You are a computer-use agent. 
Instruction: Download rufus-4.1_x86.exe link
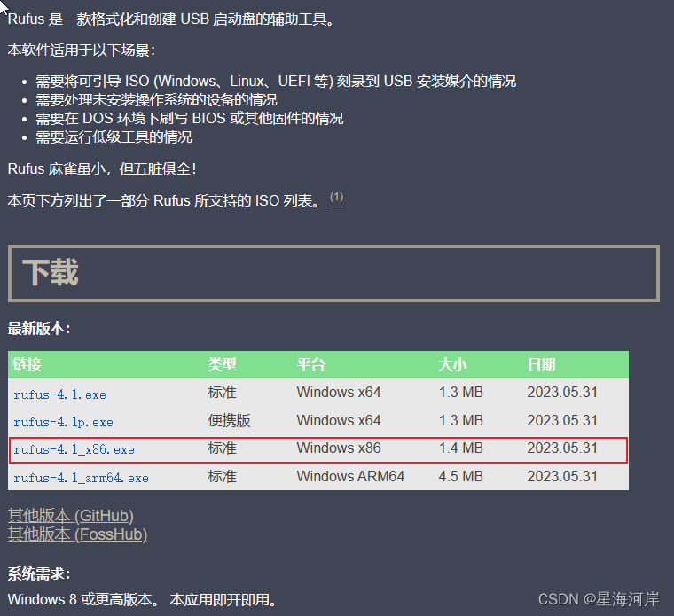(x=74, y=449)
